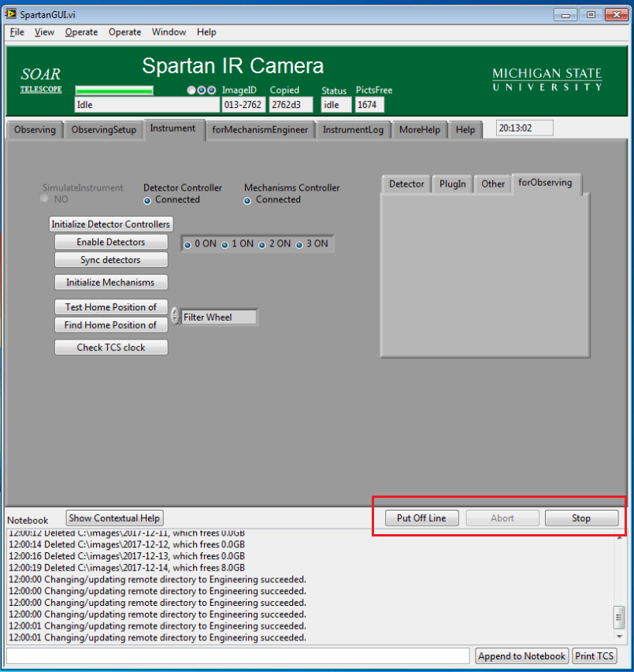Switch to the ObservingSetup tab
The height and width of the screenshot is (672, 634).
point(104,130)
